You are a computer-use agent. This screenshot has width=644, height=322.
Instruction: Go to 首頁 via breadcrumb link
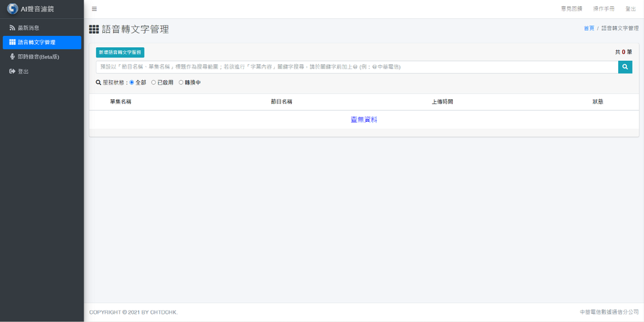[589, 28]
